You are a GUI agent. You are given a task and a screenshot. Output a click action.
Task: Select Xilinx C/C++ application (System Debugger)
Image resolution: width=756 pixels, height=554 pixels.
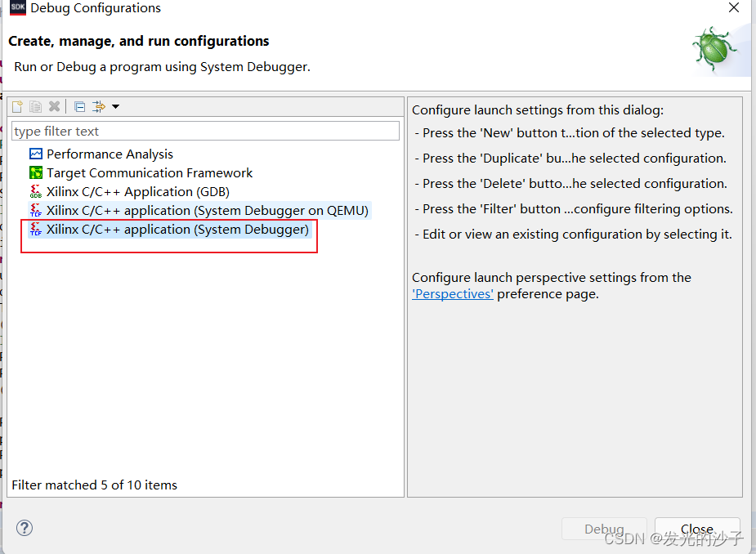[x=177, y=229]
